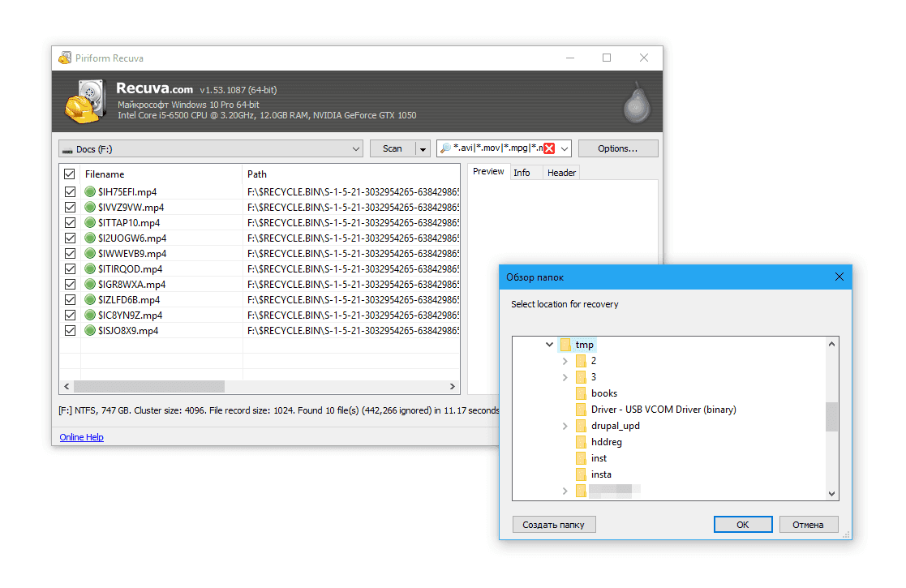The height and width of the screenshot is (588, 906).
Task: Open the Options... dialog
Action: 618,149
